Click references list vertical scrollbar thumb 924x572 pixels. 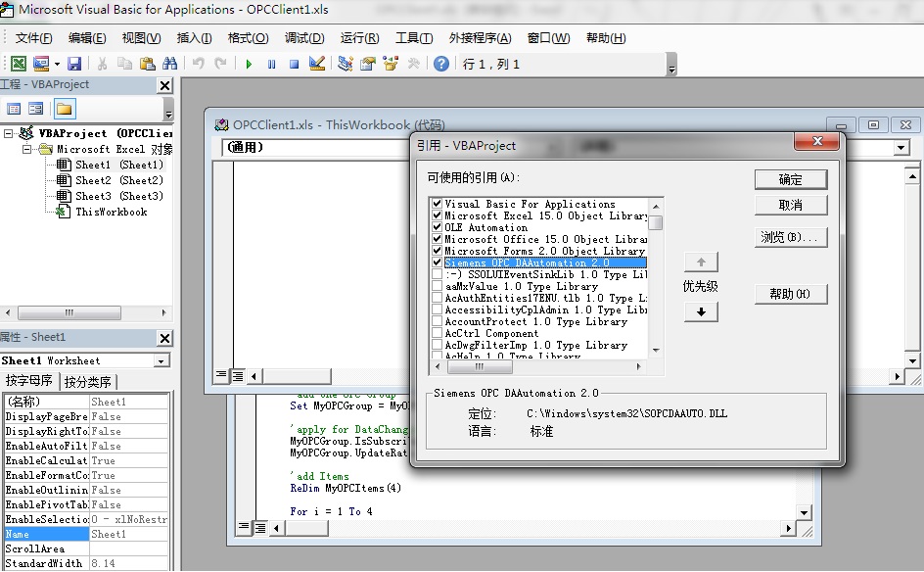coord(655,222)
